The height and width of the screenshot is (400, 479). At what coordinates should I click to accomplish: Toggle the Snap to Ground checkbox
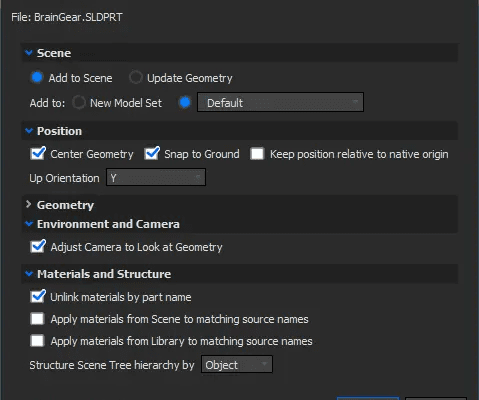coord(152,154)
